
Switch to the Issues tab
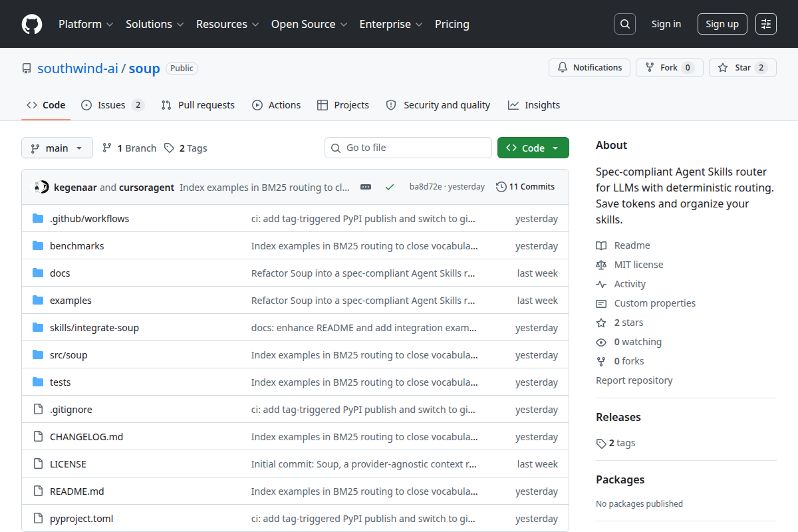coord(112,105)
